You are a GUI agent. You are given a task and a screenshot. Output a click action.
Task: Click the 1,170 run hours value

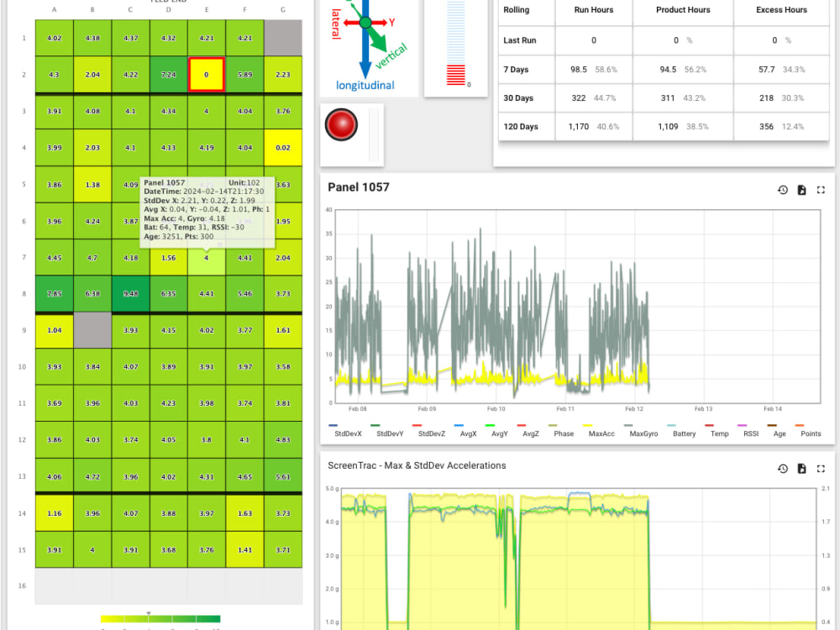tap(578, 127)
